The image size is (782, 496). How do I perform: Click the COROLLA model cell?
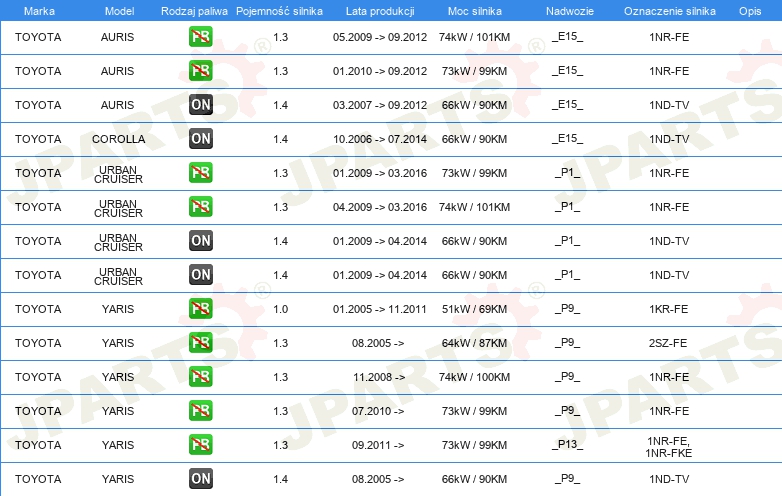[118, 139]
